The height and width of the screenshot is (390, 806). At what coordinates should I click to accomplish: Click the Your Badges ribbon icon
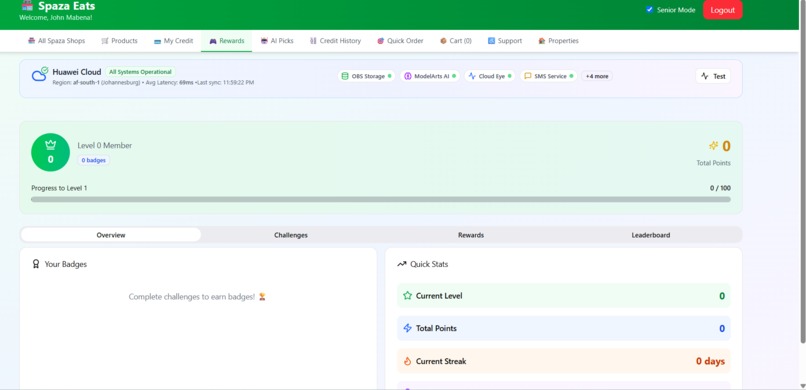[x=36, y=264]
